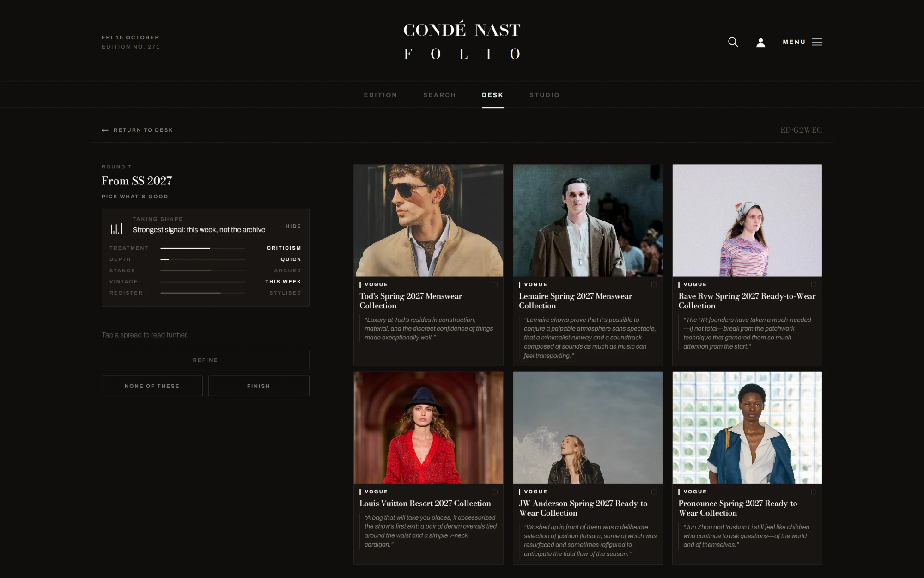Image resolution: width=924 pixels, height=578 pixels.
Task: Open Pronounce Spring 2027 Ready-to-Wear title
Action: [x=739, y=508]
